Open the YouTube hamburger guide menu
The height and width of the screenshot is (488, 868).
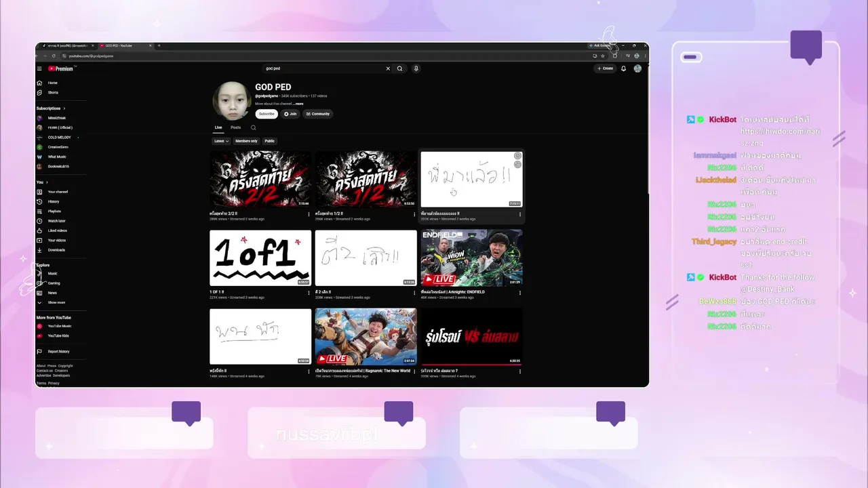[x=39, y=68]
